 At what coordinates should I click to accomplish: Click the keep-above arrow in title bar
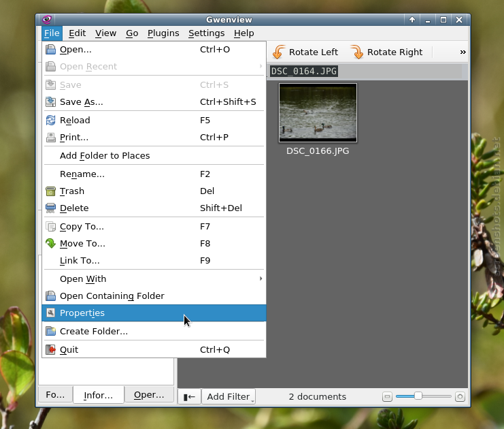click(x=412, y=20)
